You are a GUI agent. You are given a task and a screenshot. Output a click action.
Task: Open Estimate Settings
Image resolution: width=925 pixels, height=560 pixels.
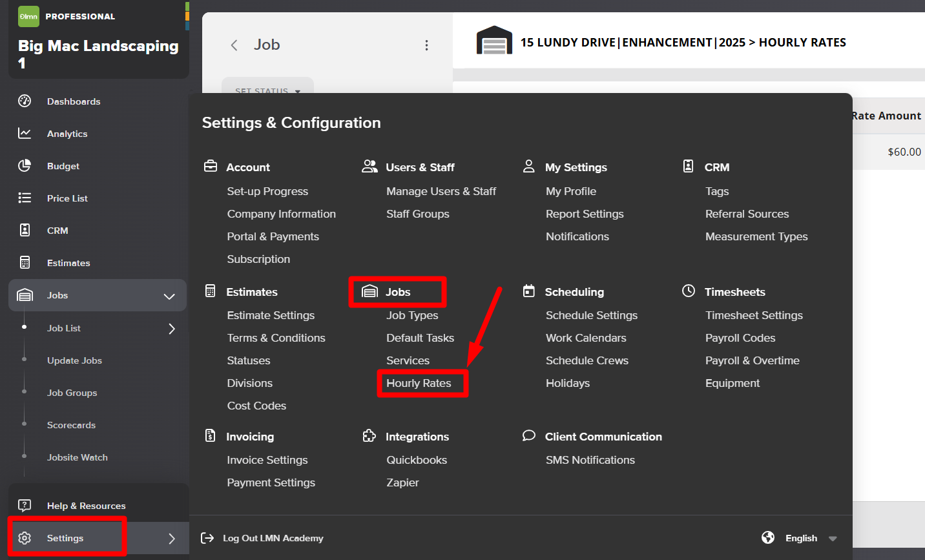[x=271, y=315]
